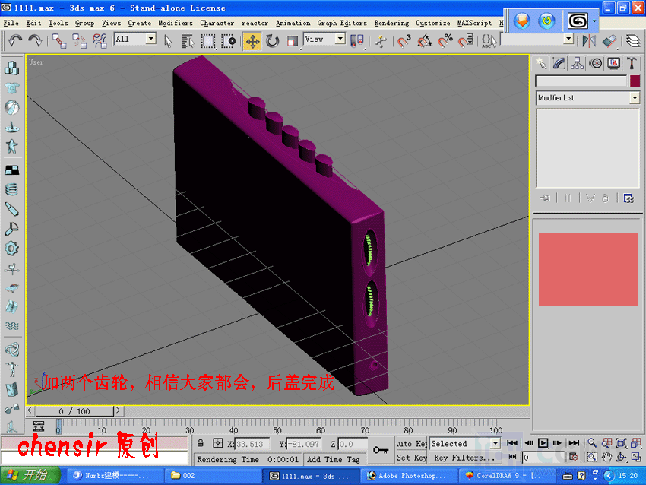Open the Selected key filter dropdown

pyautogui.click(x=464, y=443)
